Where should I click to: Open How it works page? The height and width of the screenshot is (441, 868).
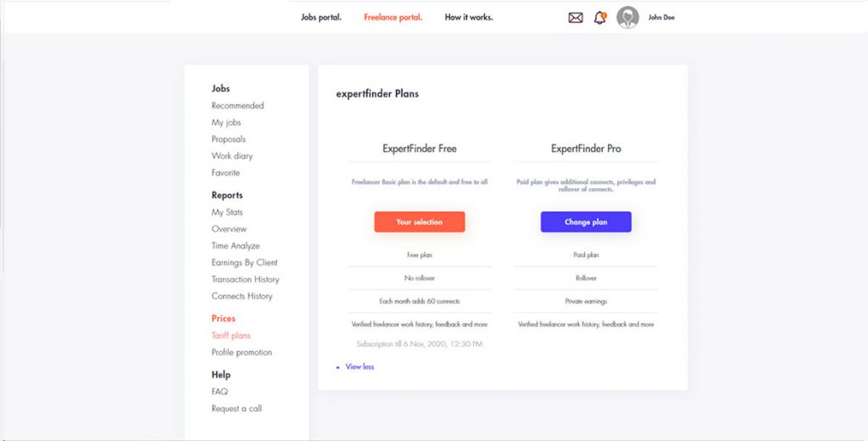(469, 18)
